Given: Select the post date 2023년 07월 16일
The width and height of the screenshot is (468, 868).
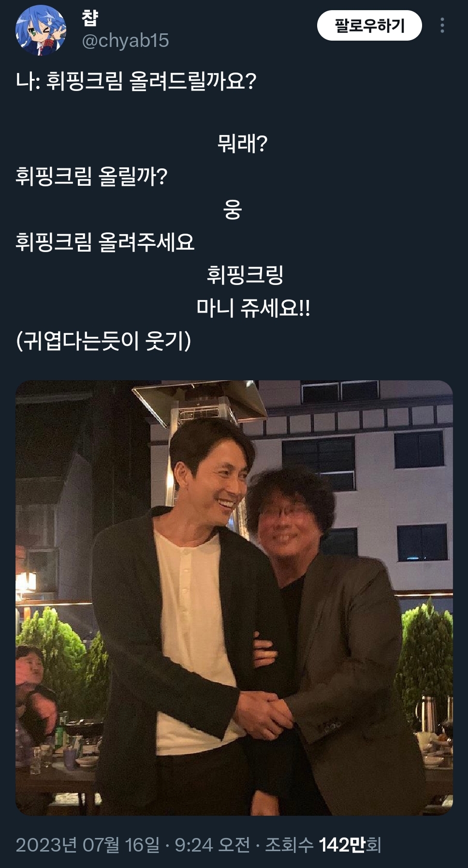Looking at the screenshot, I should 88,845.
